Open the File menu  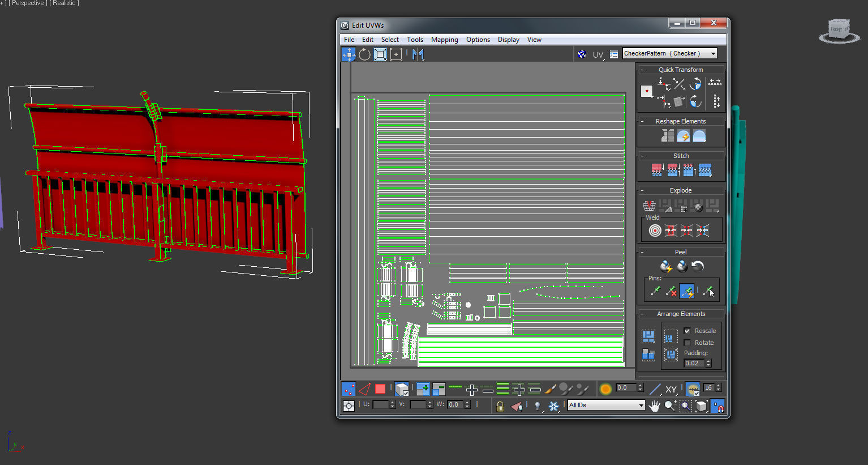point(349,40)
